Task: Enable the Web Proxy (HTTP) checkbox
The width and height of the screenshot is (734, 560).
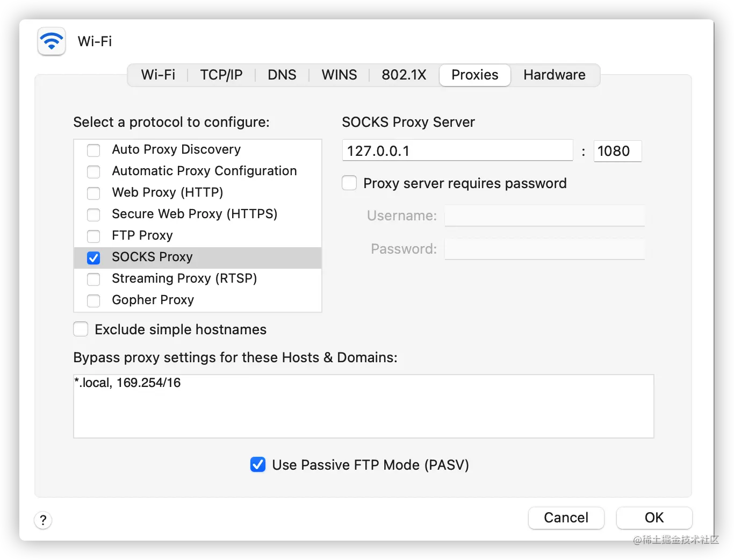Action: click(93, 193)
